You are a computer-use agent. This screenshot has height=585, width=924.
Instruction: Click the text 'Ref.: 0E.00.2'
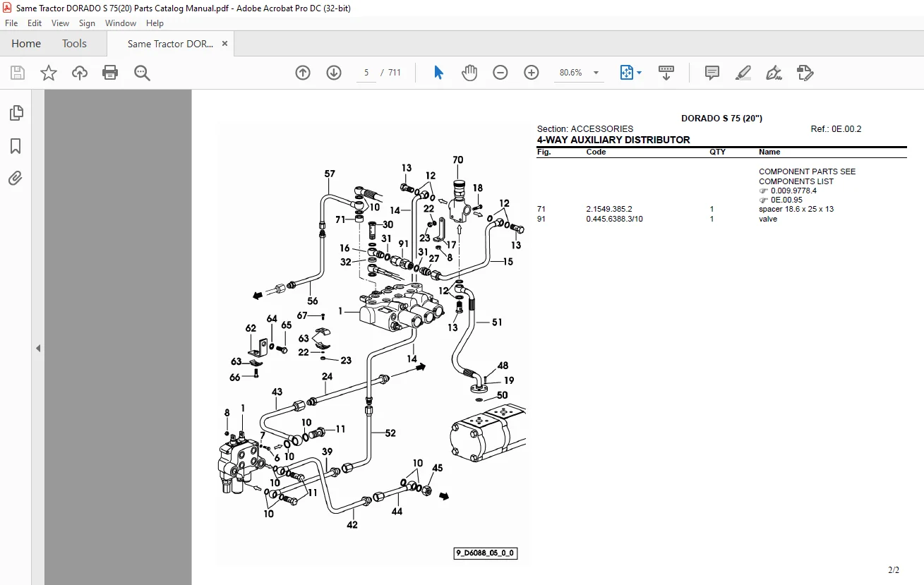point(836,129)
